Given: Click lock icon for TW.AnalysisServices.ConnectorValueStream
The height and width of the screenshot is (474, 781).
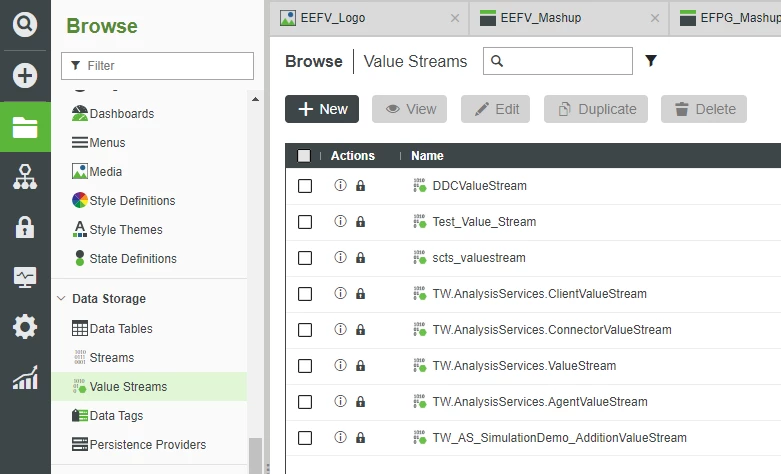Looking at the screenshot, I should point(360,330).
